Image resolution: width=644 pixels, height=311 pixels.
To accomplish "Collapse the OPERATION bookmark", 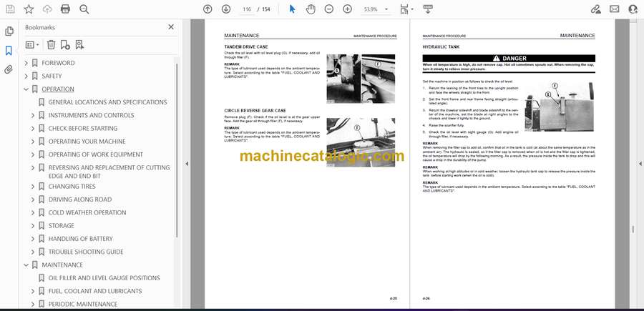I will click(26, 89).
